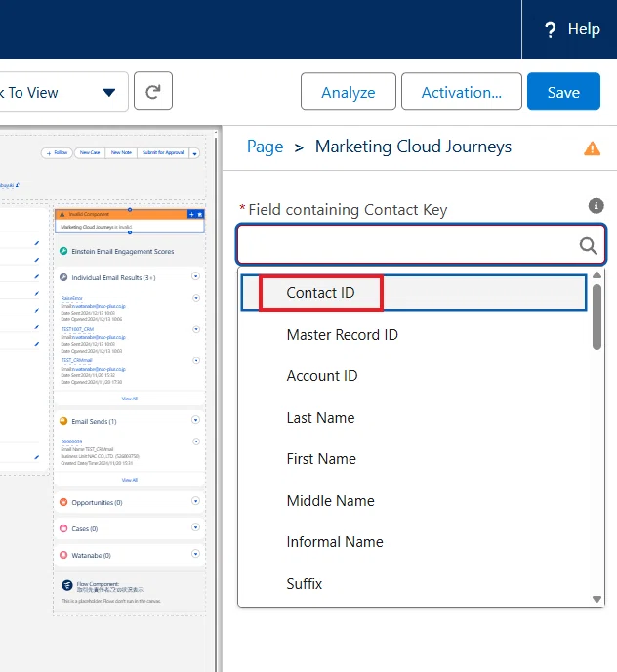Open the view selector dropdown arrow
Viewport: 617px width, 672px height.
tap(109, 92)
